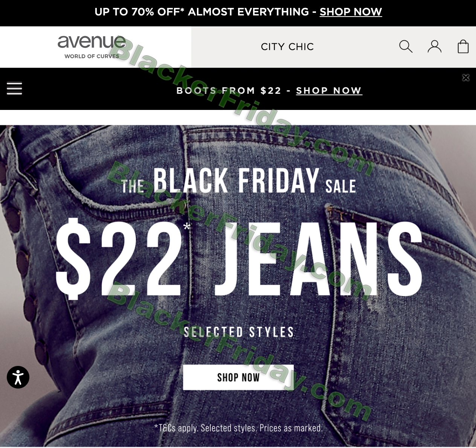
Task: Click the World of Curves tagline
Action: point(92,56)
